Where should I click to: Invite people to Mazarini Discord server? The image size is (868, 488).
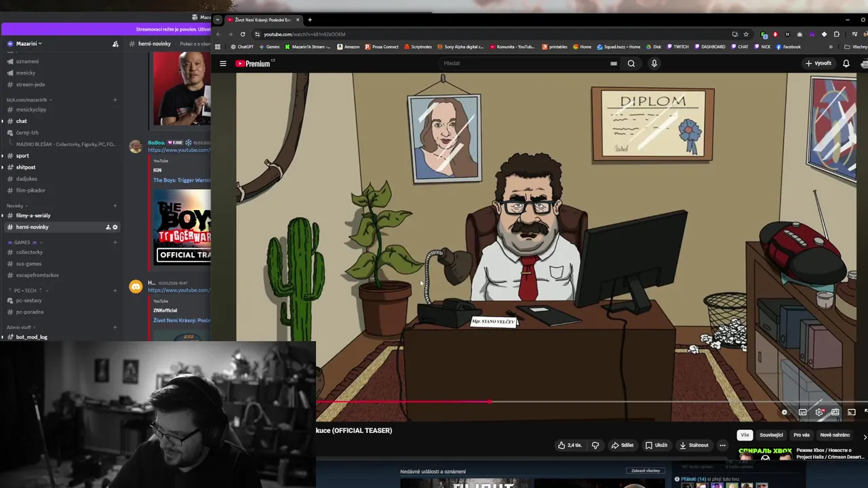(x=115, y=43)
